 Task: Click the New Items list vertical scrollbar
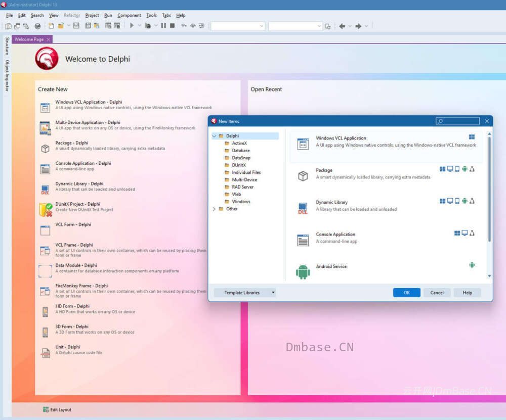[489, 189]
